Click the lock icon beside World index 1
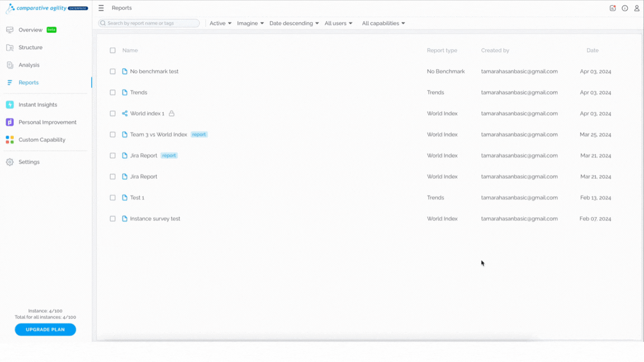The height and width of the screenshot is (362, 644). tap(172, 113)
